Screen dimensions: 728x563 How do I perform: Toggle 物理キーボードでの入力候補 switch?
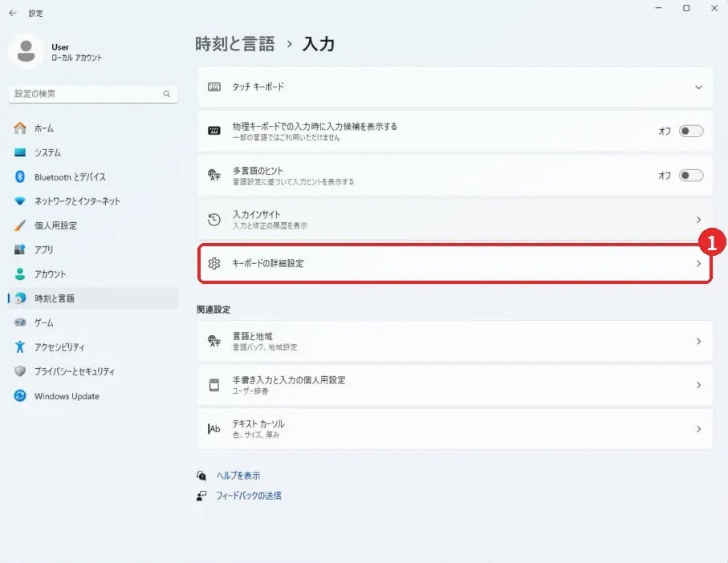pyautogui.click(x=691, y=131)
